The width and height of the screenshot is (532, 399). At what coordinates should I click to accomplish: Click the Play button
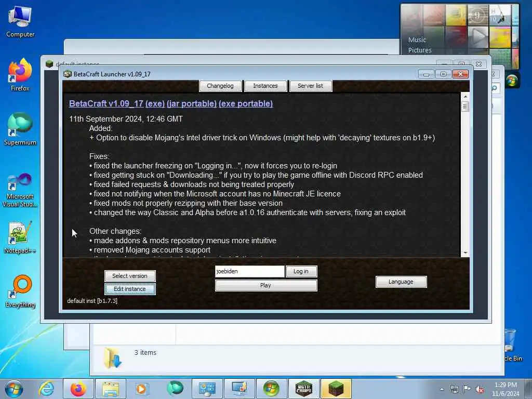[x=265, y=285]
